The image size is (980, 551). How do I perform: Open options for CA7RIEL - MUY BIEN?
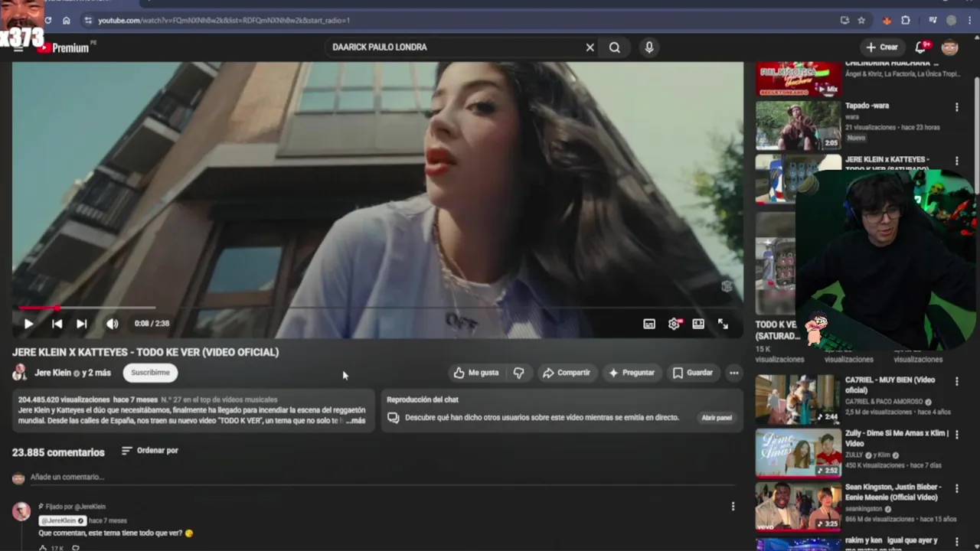[956, 381]
